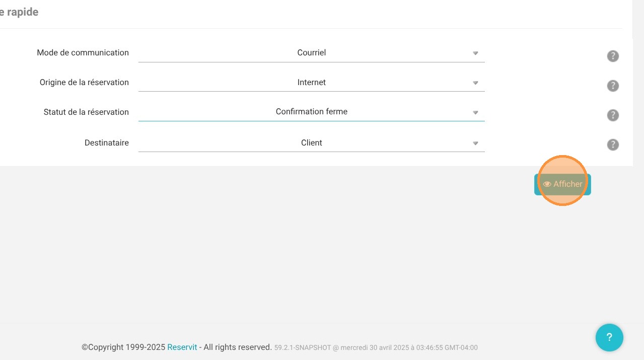Screen dimensions: 644x360
Task: Click the Mode de communication label
Action: click(83, 52)
